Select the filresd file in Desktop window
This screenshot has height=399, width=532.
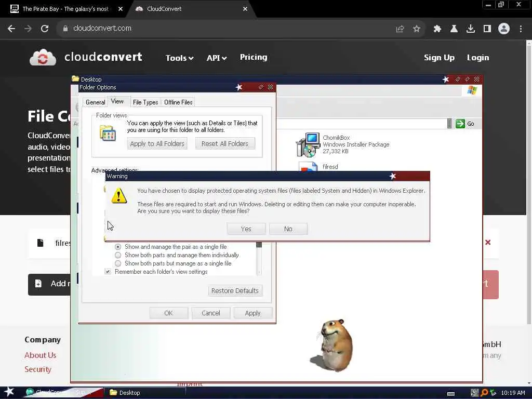330,167
